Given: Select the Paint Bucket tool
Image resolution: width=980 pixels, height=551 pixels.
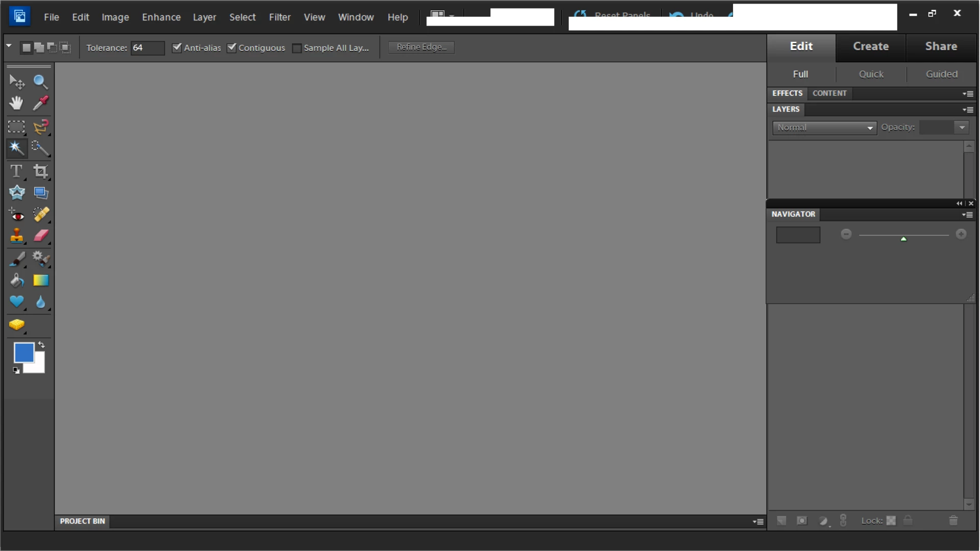Looking at the screenshot, I should tap(16, 281).
